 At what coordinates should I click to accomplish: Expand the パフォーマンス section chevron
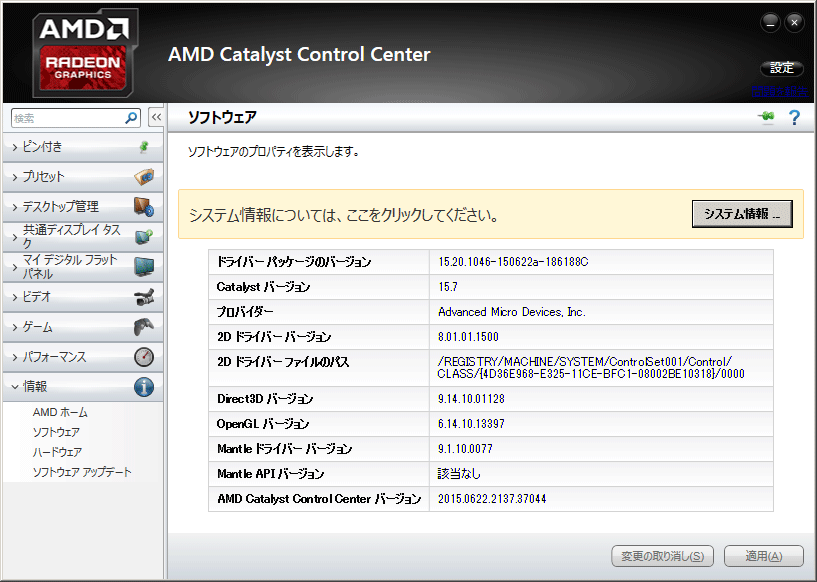(15, 357)
